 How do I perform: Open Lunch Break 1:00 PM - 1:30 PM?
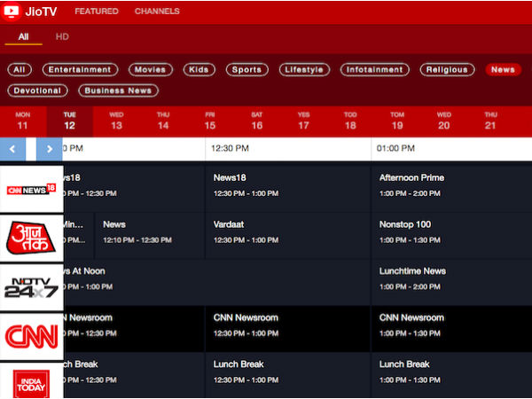pos(452,375)
